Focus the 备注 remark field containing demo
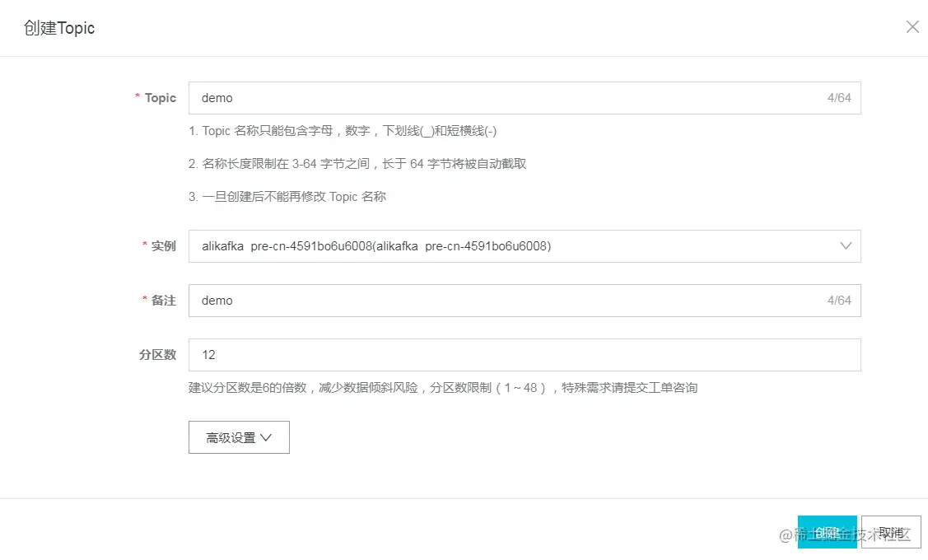 click(525, 301)
